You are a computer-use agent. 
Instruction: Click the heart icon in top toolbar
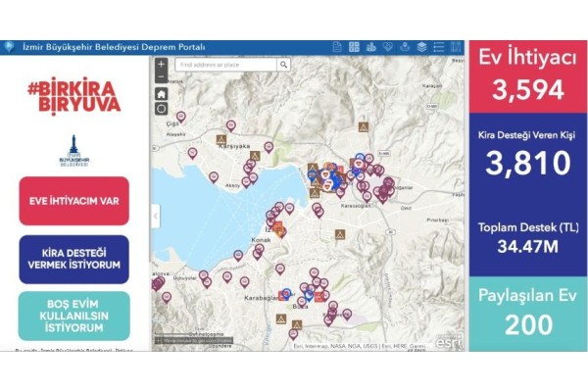click(x=387, y=47)
